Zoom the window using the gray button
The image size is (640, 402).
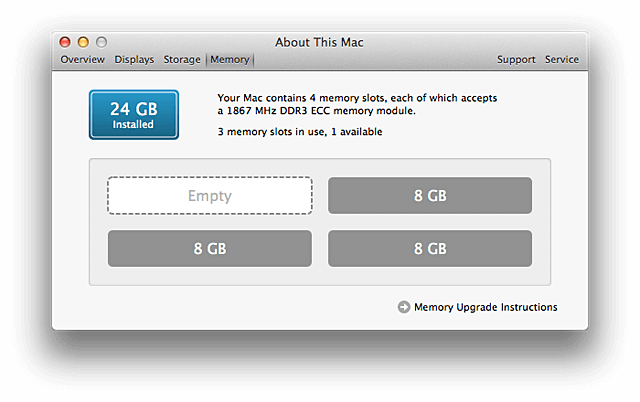[101, 42]
